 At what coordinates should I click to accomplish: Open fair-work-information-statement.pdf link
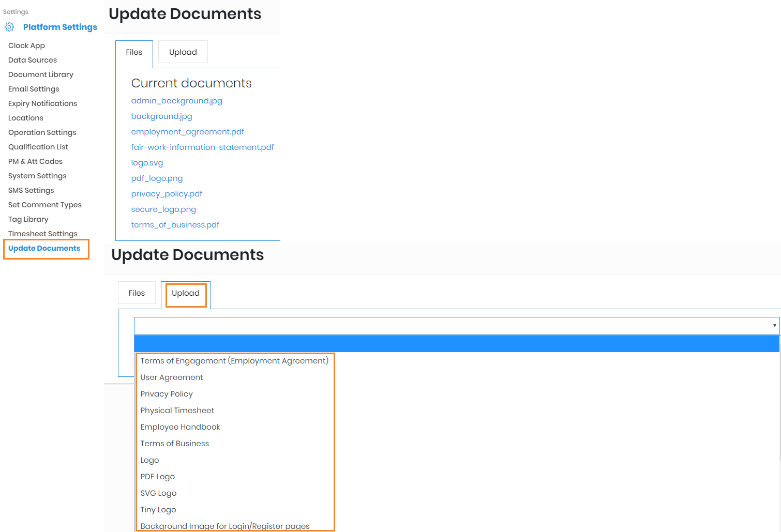[202, 147]
